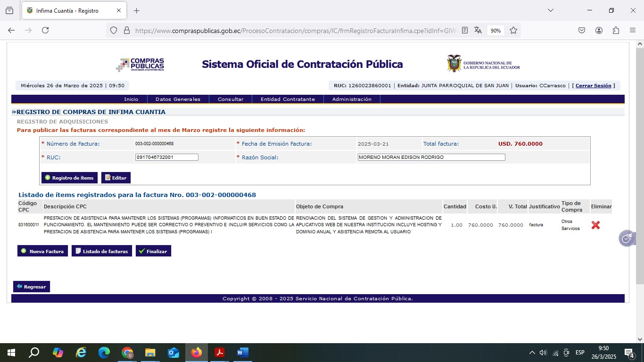The image size is (644, 362).
Task: Click the Firefox reader view icon
Action: [465, 30]
